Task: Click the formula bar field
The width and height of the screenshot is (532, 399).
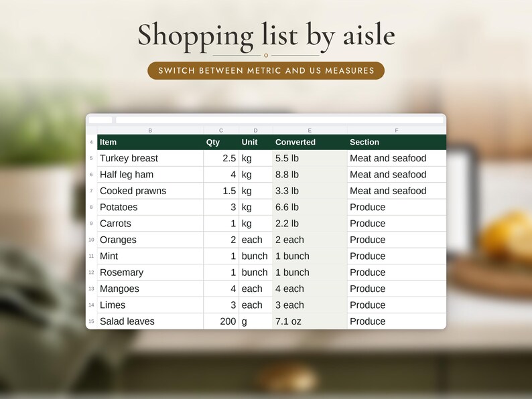Action: (x=279, y=120)
